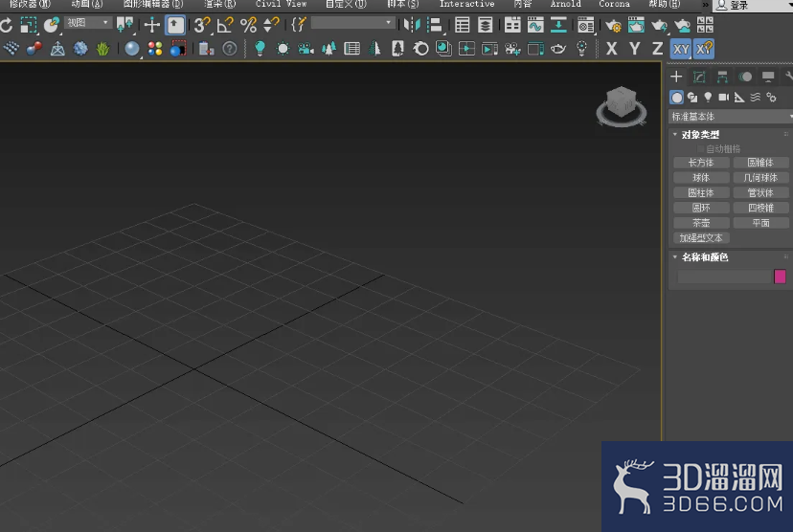Open the Create tab plus icon
Image resolution: width=793 pixels, height=532 pixels.
pyautogui.click(x=676, y=77)
